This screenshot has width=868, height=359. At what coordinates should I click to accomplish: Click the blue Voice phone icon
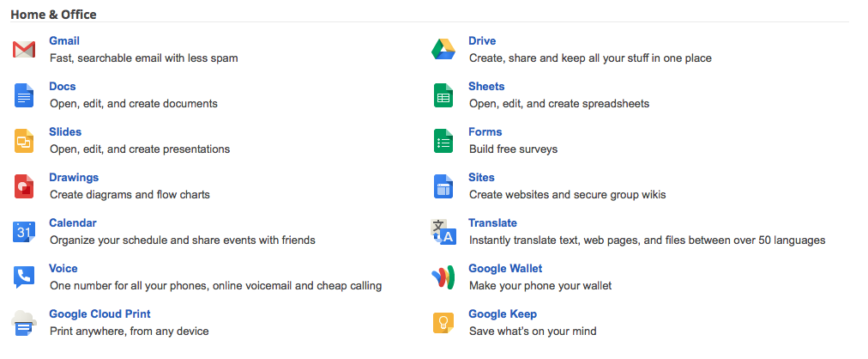tap(24, 277)
